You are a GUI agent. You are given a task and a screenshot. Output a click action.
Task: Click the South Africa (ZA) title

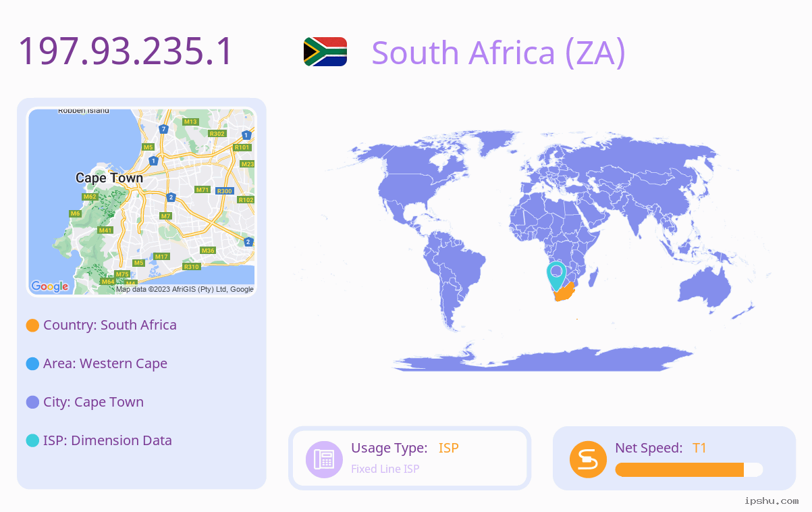click(x=499, y=53)
